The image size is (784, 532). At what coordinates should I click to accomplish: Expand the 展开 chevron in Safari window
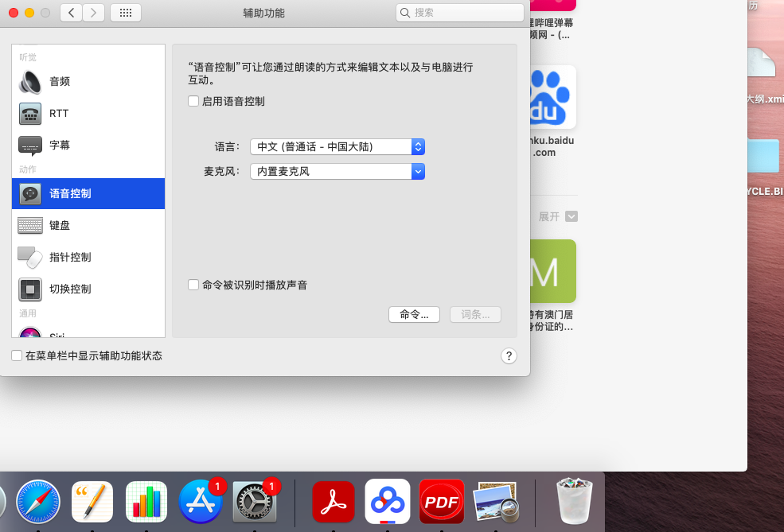click(x=571, y=216)
